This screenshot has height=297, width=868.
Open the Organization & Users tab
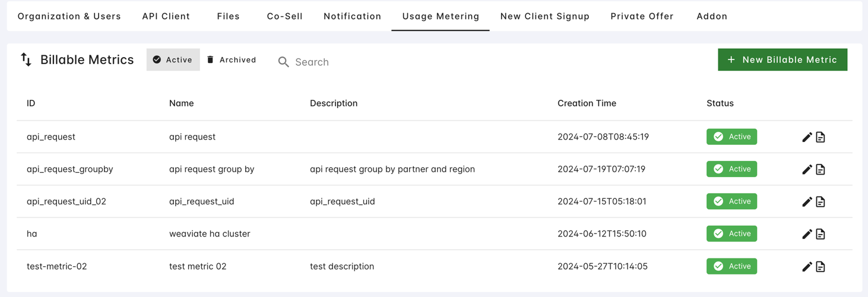pyautogui.click(x=69, y=16)
